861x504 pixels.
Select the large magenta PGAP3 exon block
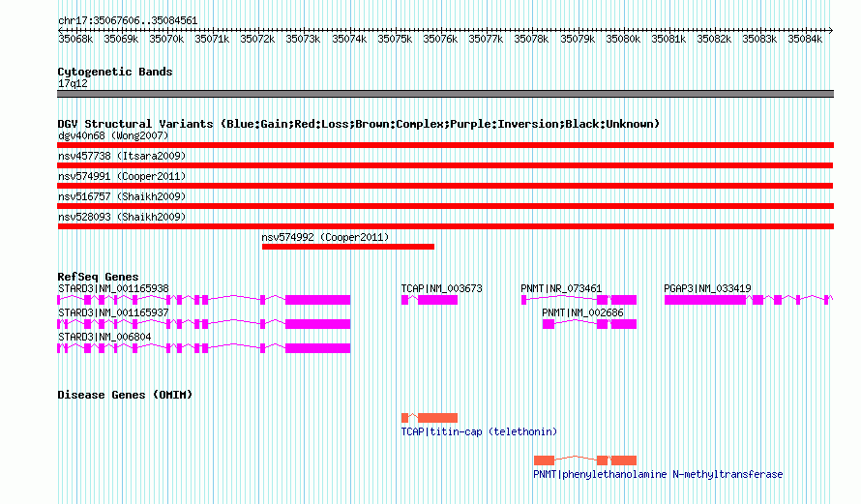(705, 300)
